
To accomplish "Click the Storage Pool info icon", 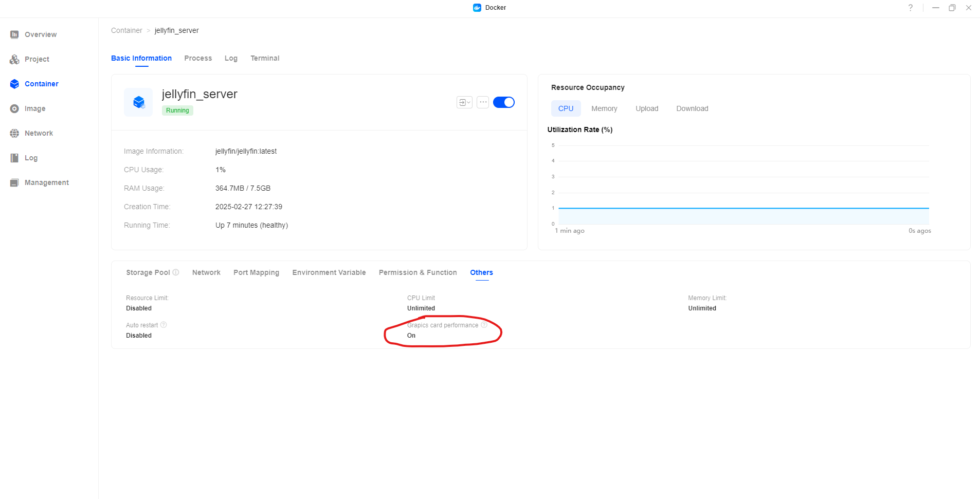I will click(x=176, y=272).
